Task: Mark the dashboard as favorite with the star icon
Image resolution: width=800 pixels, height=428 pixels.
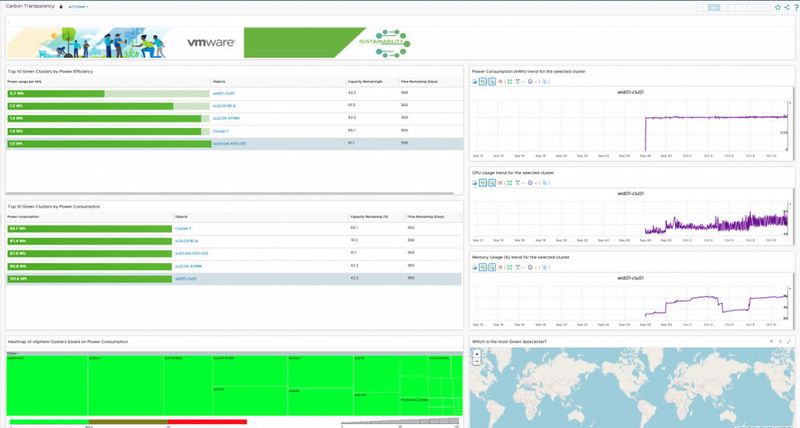Action: tap(778, 7)
